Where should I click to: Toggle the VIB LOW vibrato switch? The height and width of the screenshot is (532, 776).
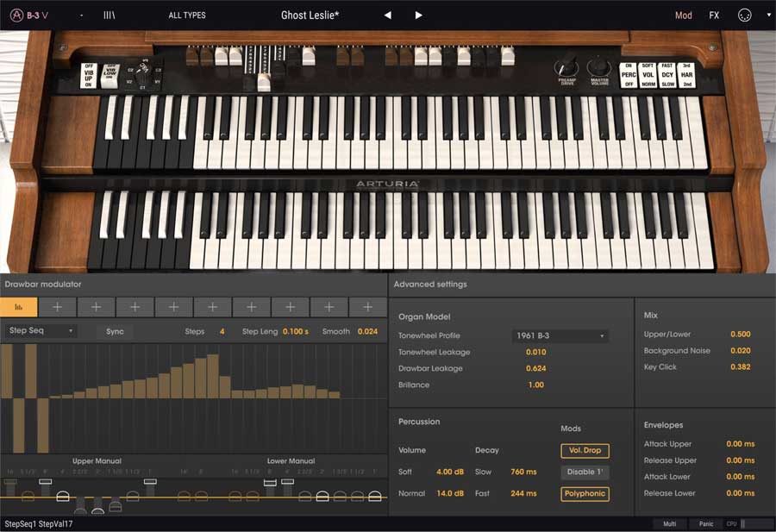[x=110, y=76]
